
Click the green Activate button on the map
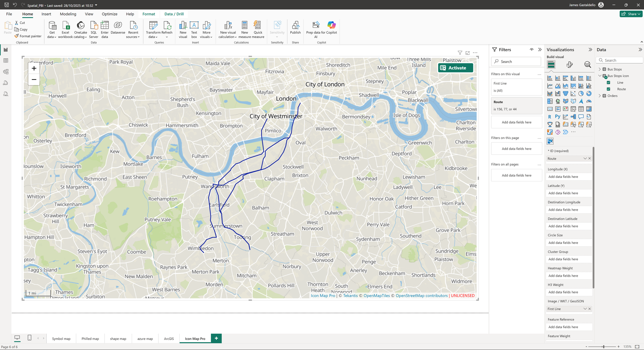pos(455,68)
